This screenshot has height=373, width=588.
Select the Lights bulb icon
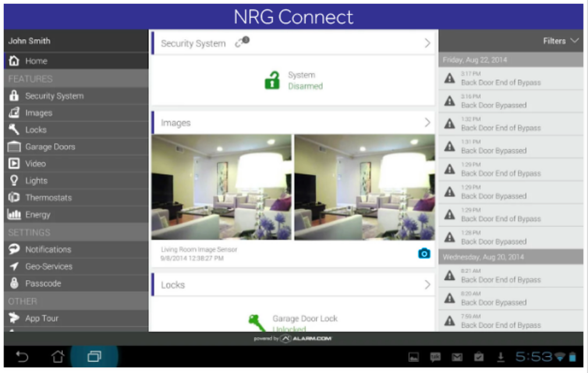click(x=14, y=181)
